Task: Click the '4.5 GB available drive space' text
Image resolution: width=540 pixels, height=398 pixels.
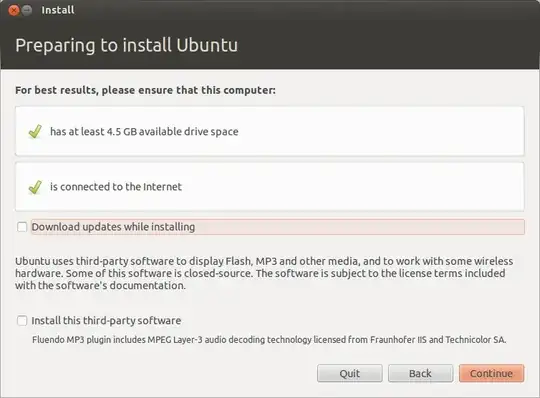Action: click(144, 132)
